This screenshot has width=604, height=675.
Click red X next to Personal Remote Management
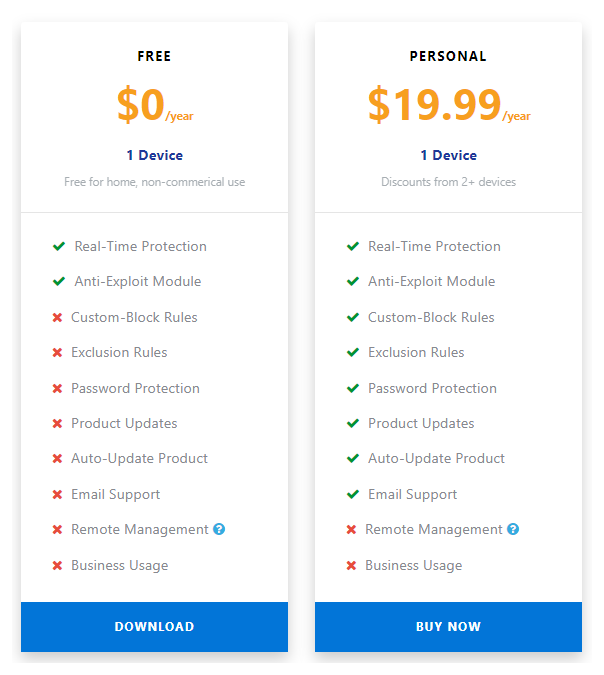[x=351, y=530]
